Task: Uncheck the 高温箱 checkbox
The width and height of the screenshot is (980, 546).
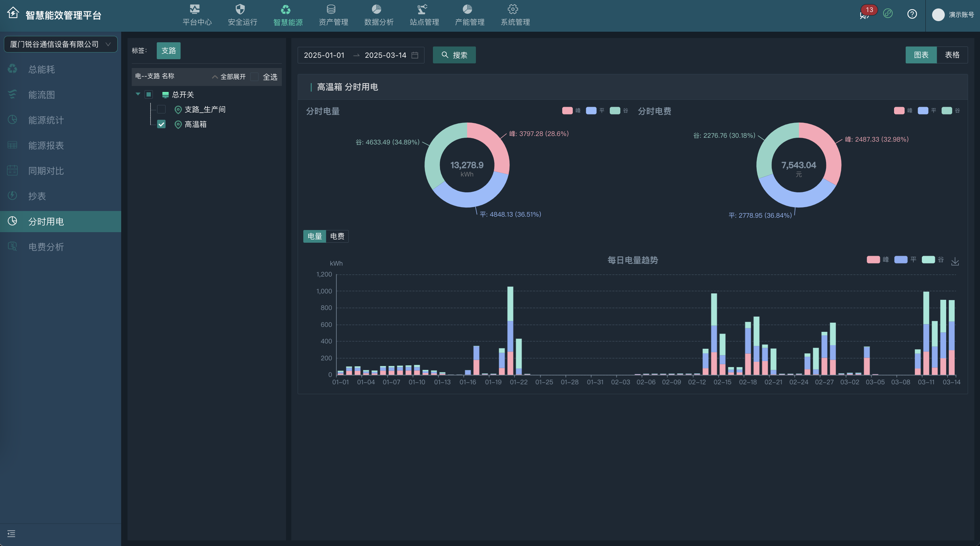Action: point(161,124)
